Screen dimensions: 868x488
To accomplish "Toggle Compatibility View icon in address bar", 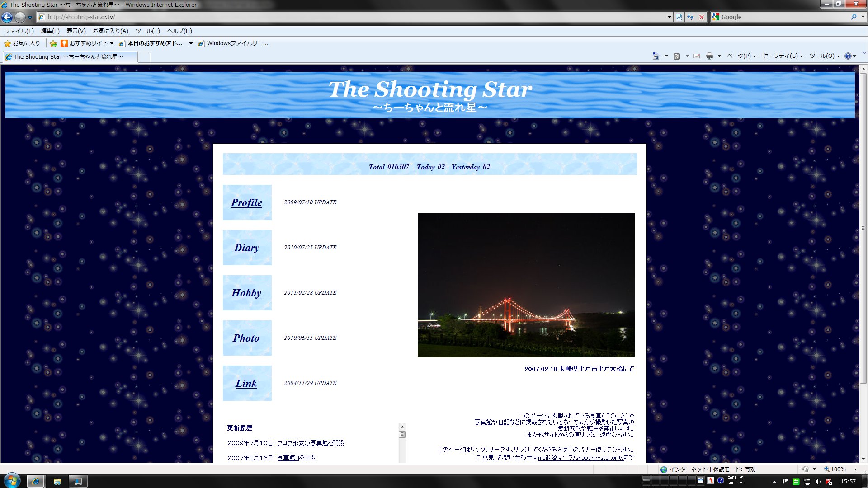I will point(679,17).
